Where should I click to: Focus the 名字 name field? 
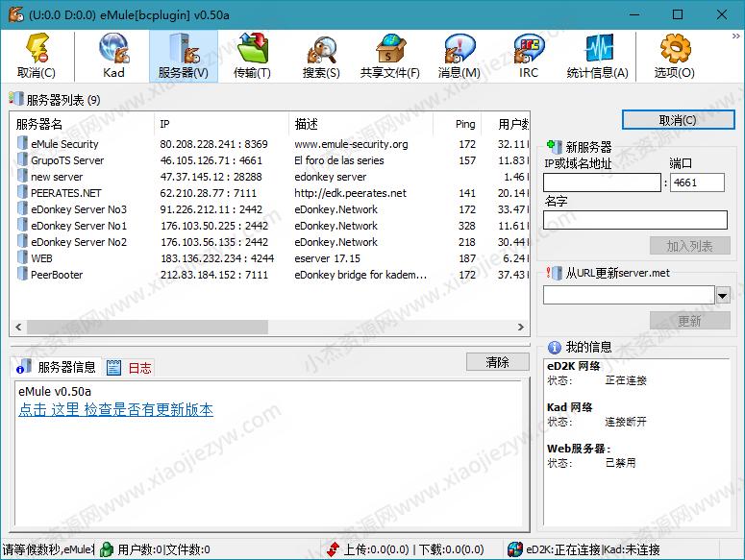(635, 220)
